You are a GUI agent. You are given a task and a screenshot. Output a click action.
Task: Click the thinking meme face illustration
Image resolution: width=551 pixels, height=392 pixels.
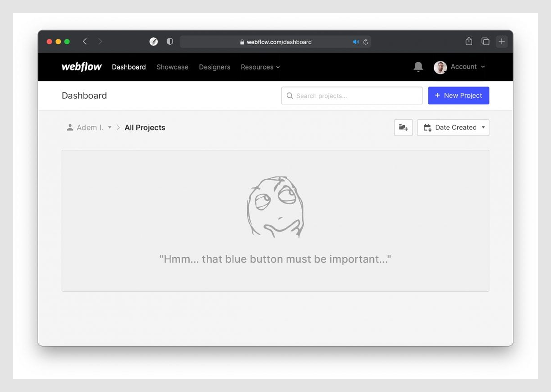click(275, 207)
